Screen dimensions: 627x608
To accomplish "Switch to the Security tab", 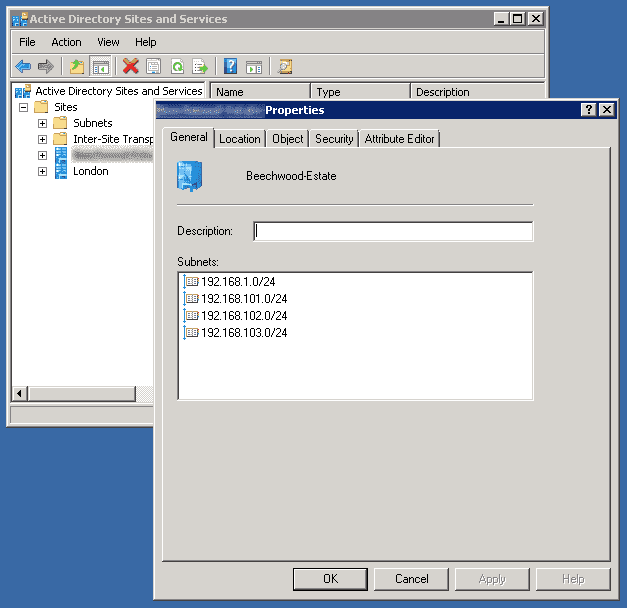I will pyautogui.click(x=334, y=139).
